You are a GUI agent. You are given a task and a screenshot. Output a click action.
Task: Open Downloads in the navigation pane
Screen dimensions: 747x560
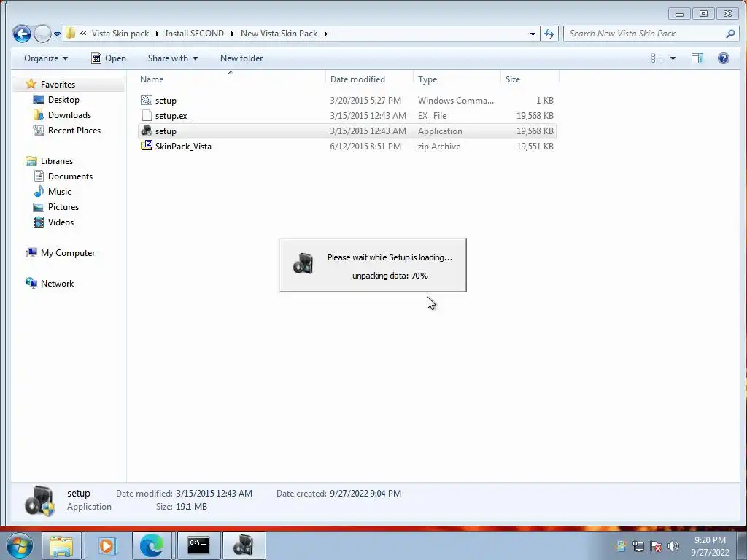pos(69,114)
